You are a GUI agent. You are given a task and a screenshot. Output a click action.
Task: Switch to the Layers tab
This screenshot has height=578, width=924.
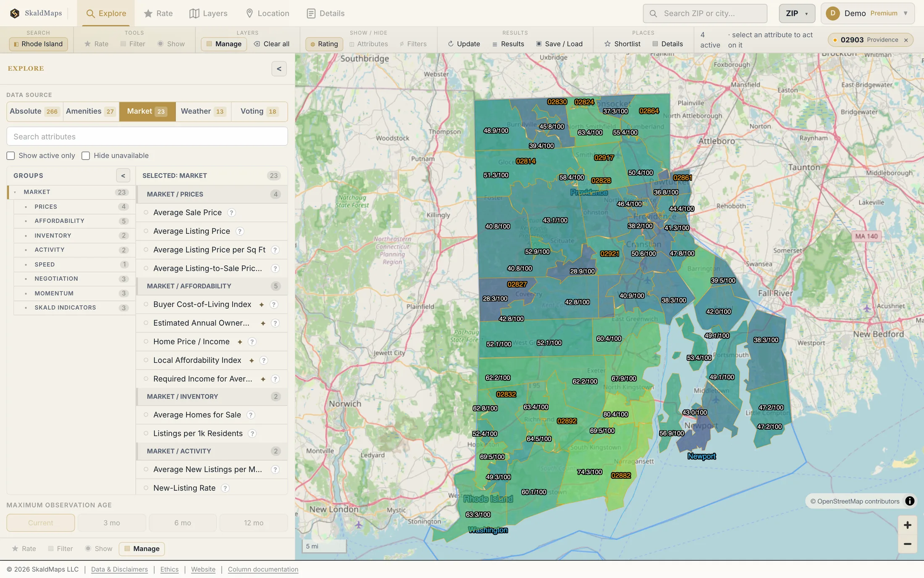pos(208,13)
